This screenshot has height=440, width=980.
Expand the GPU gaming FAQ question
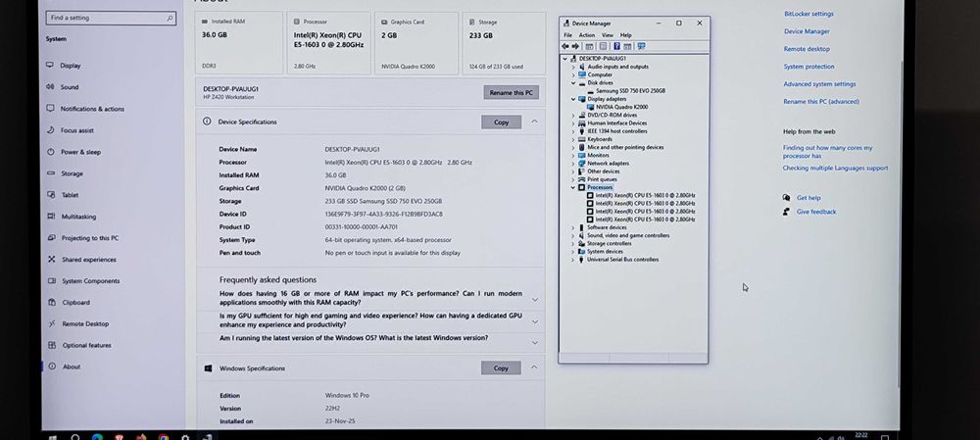535,321
